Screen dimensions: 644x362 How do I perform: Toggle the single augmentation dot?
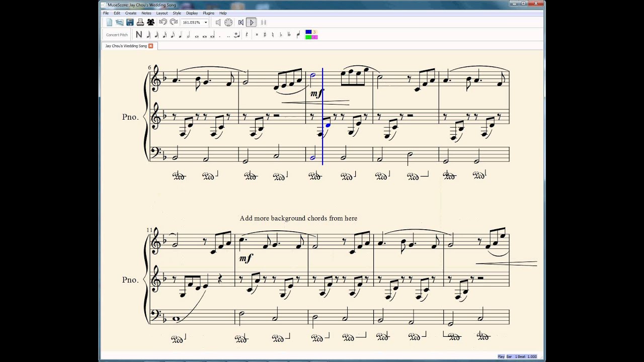(220, 36)
